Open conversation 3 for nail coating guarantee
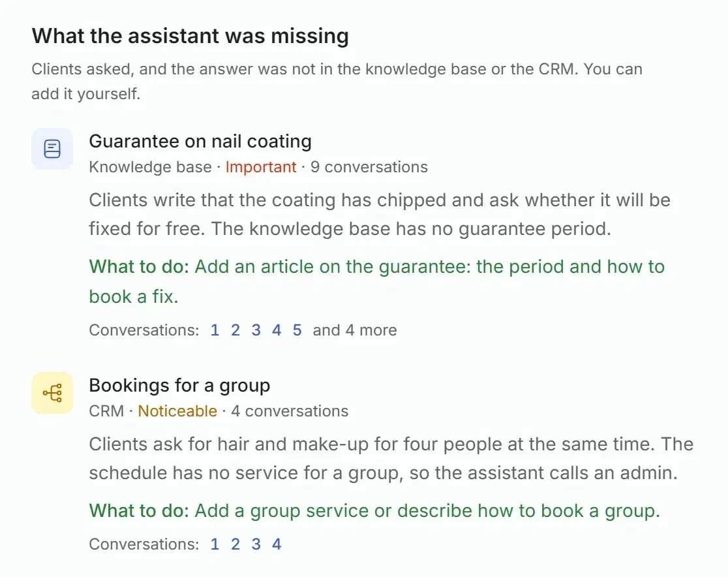728x577 pixels. [x=256, y=330]
